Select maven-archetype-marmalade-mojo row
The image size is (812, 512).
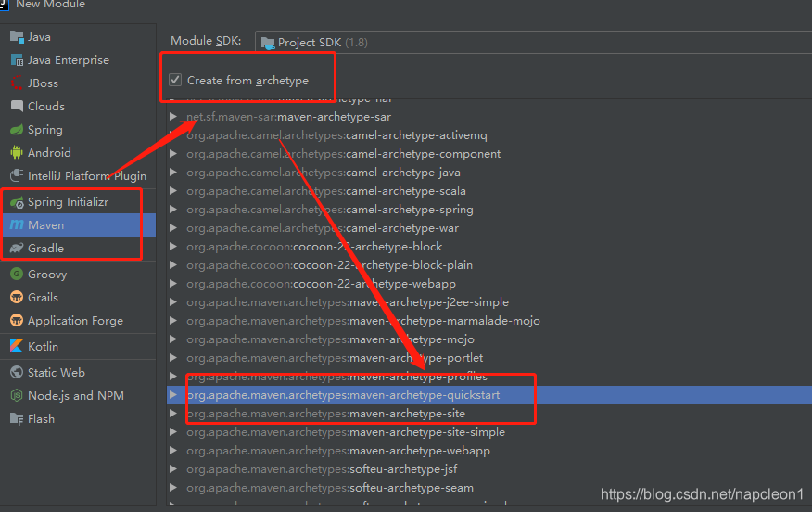(x=489, y=321)
